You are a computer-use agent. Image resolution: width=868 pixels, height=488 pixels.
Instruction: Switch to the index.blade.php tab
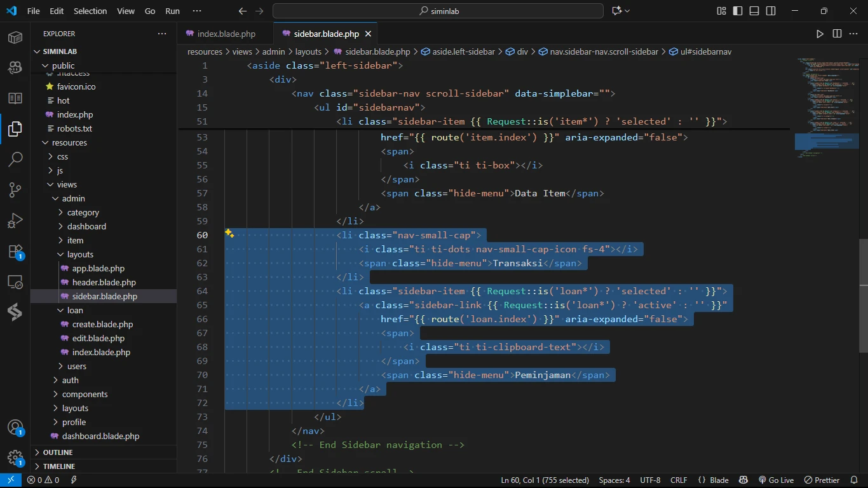[x=226, y=34]
